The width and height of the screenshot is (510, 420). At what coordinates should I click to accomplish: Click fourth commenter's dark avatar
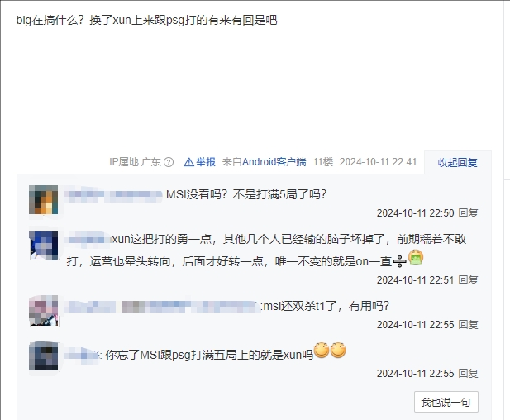44,356
